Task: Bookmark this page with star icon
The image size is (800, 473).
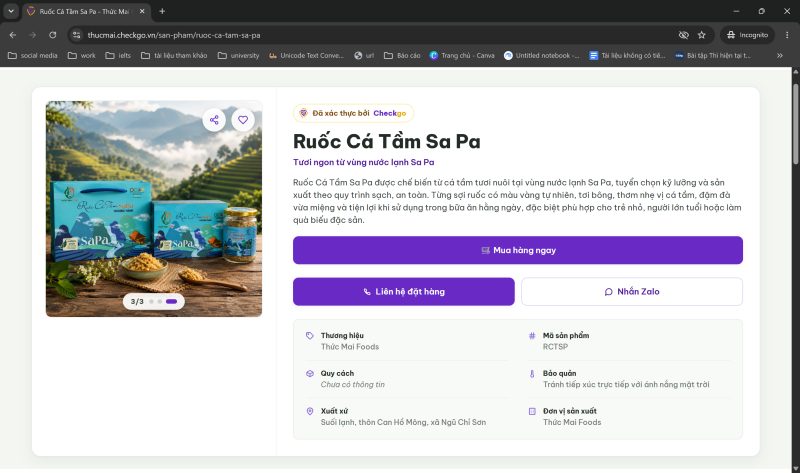Action: click(x=702, y=35)
